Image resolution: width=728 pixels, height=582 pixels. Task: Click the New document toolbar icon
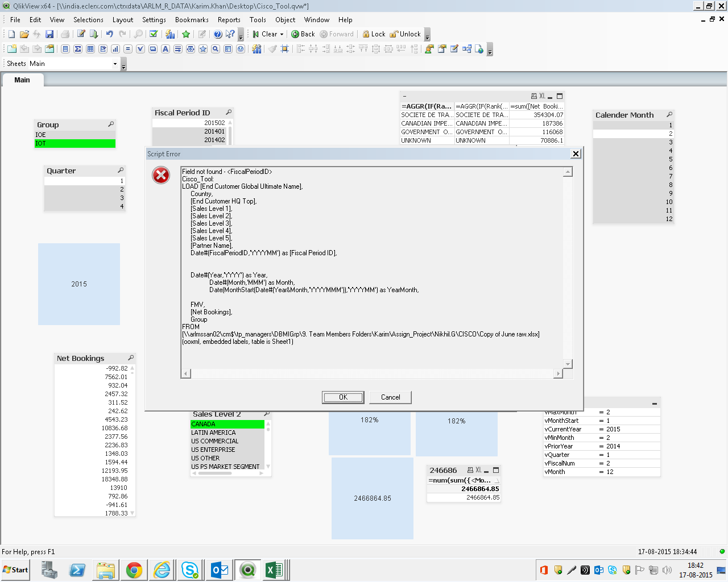[x=11, y=34]
